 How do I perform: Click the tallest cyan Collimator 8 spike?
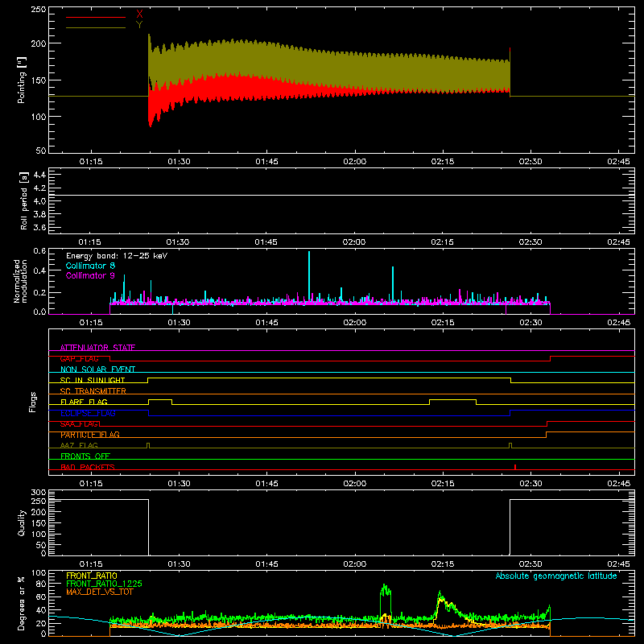click(x=309, y=275)
